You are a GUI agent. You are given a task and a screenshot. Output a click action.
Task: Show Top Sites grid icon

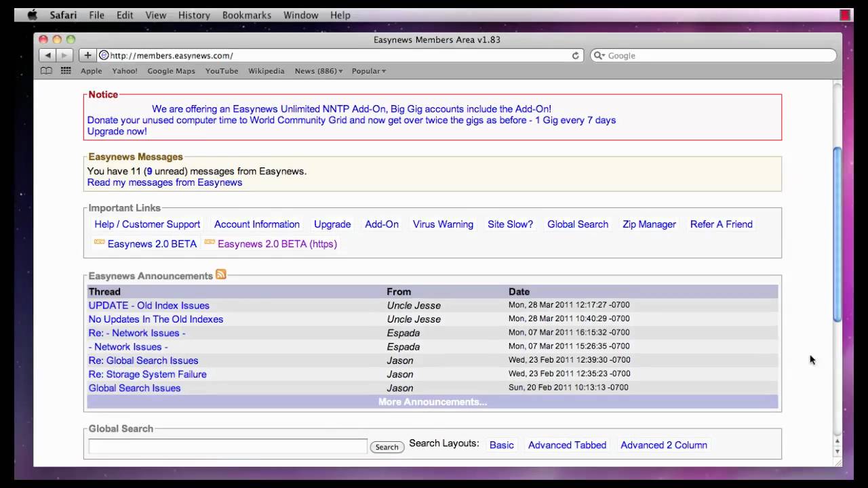(66, 70)
